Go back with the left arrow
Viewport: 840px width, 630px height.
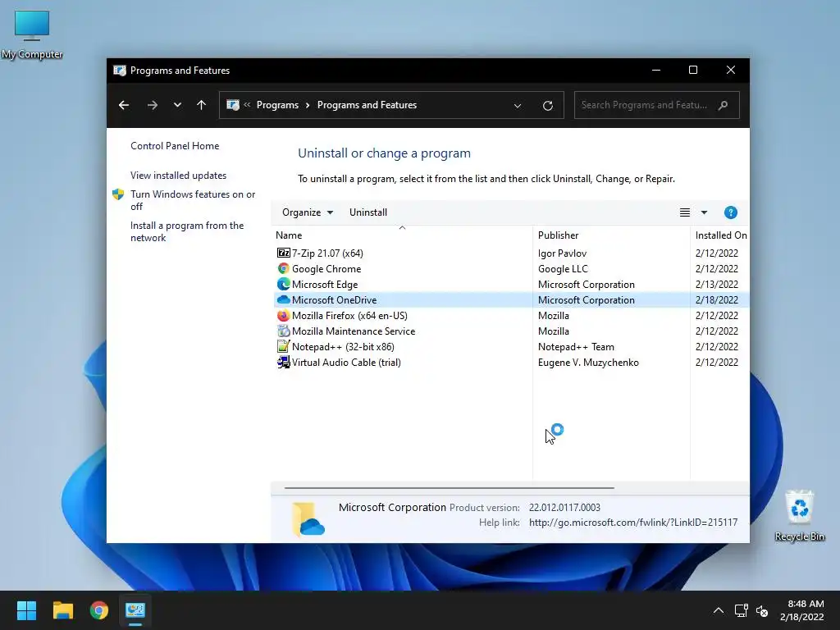(x=124, y=105)
